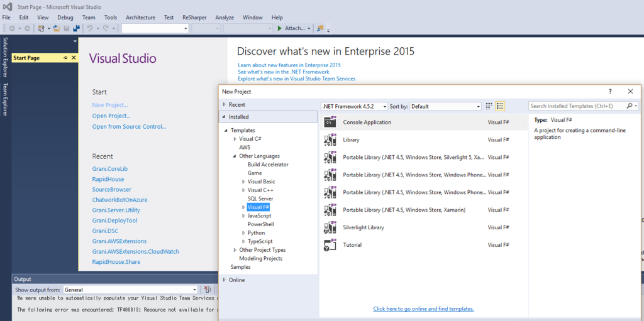
Task: Clear all Output pane text icon
Action: tap(208, 290)
